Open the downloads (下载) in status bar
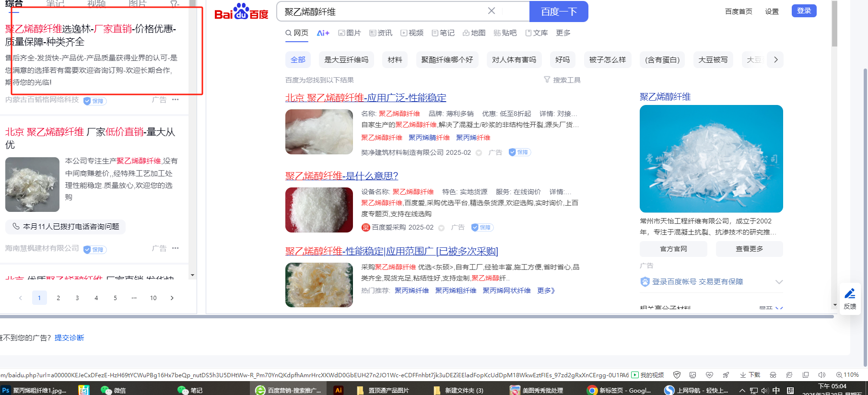868x395 pixels. [x=750, y=375]
